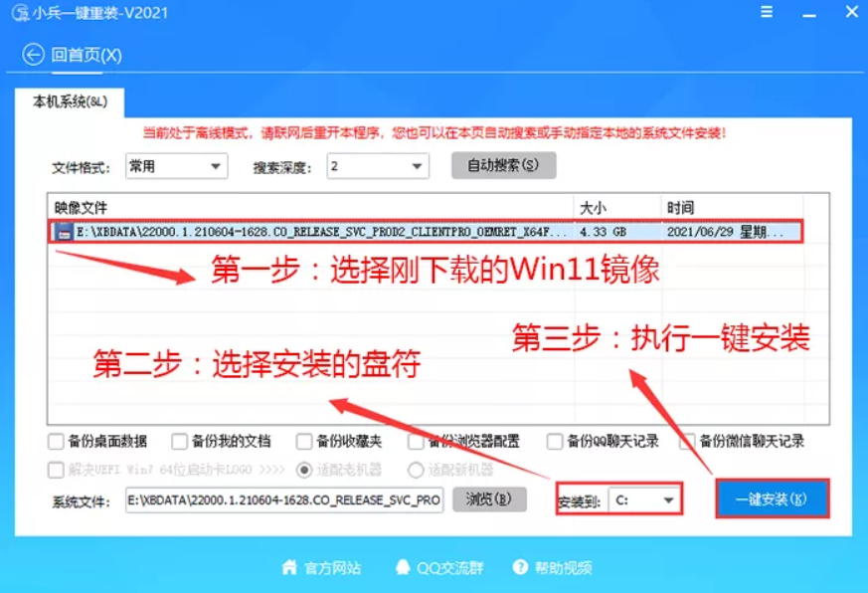The height and width of the screenshot is (593, 868).
Task: Click the disk image icon in file row
Action: 63,233
